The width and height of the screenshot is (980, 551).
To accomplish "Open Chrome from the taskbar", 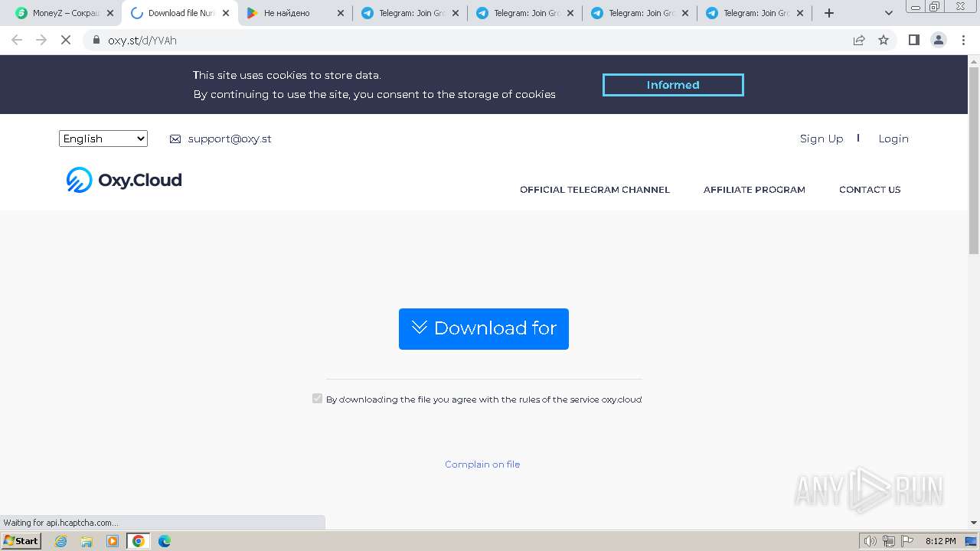I will (139, 541).
